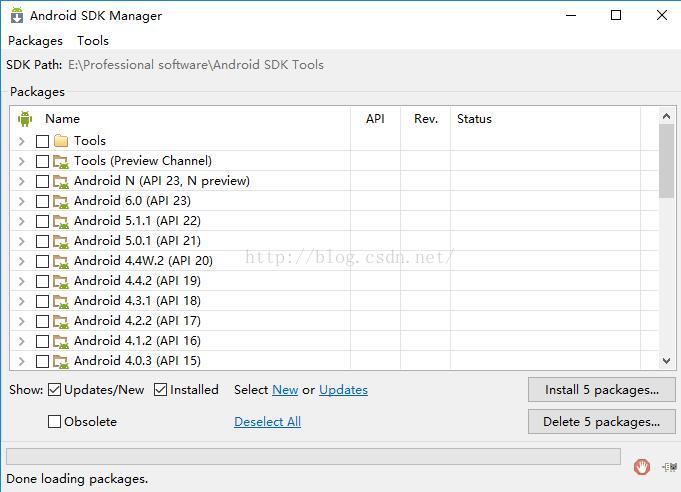Expand the Tools tree node
Screen dimensions: 681x492
click(21, 141)
